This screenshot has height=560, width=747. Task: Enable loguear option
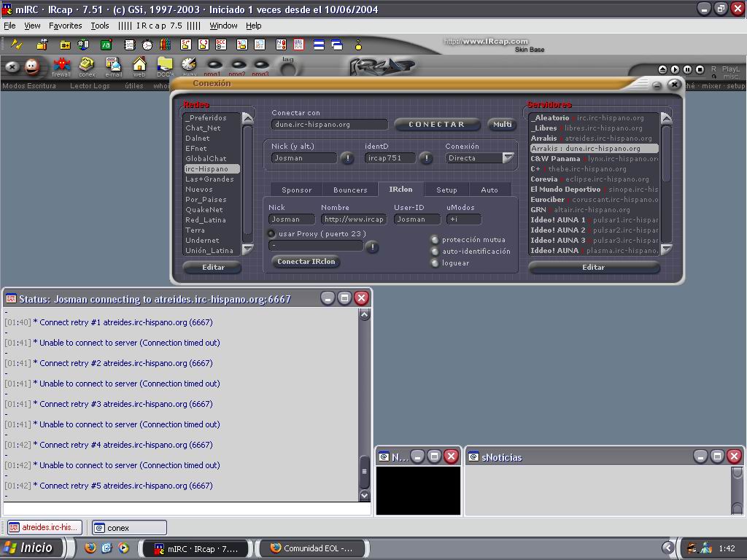pos(435,262)
